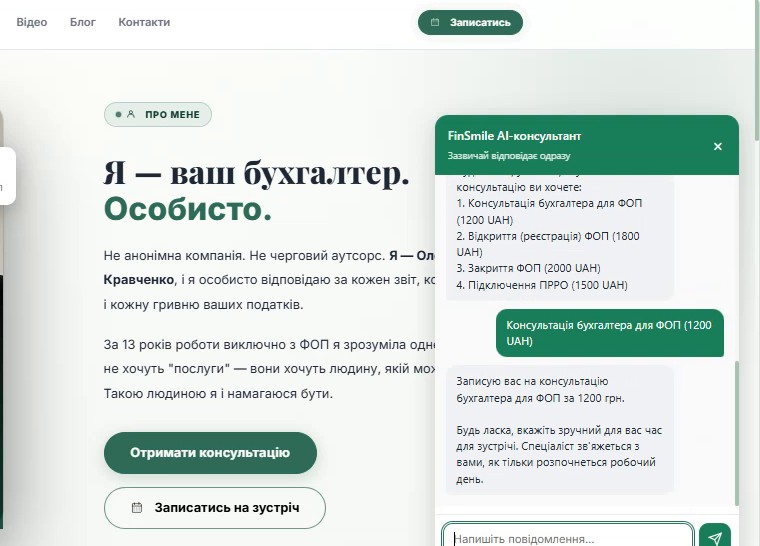The width and height of the screenshot is (760, 546).
Task: Open the Контакти menu item
Action: click(144, 22)
